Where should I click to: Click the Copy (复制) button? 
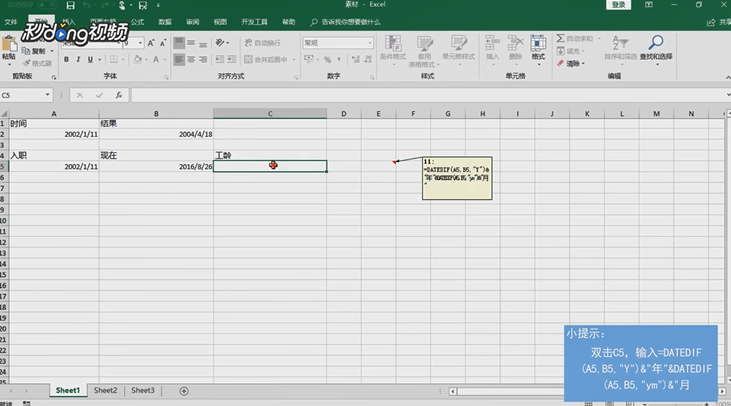(34, 51)
